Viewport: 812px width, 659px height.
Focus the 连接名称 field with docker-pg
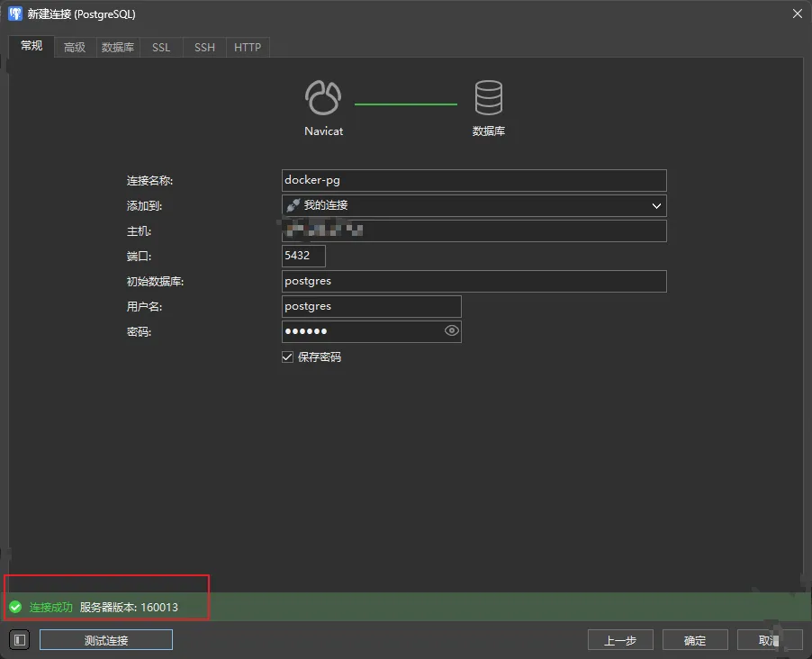pyautogui.click(x=474, y=180)
